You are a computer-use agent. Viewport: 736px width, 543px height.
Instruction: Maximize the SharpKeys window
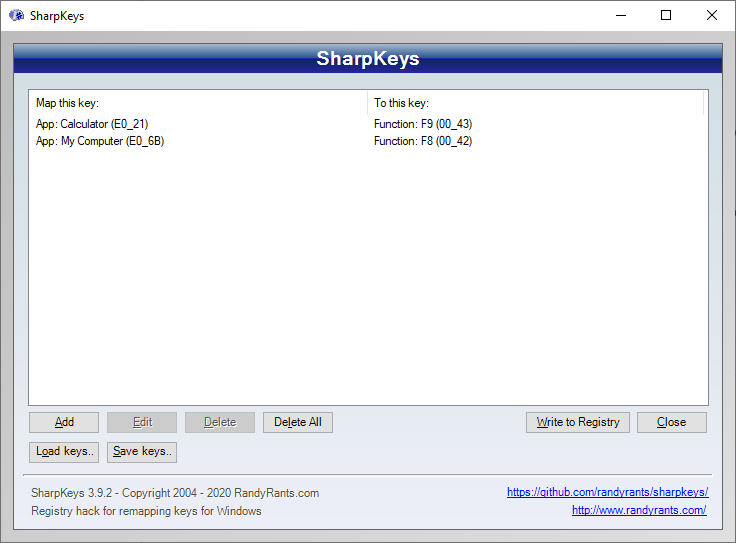pos(666,15)
